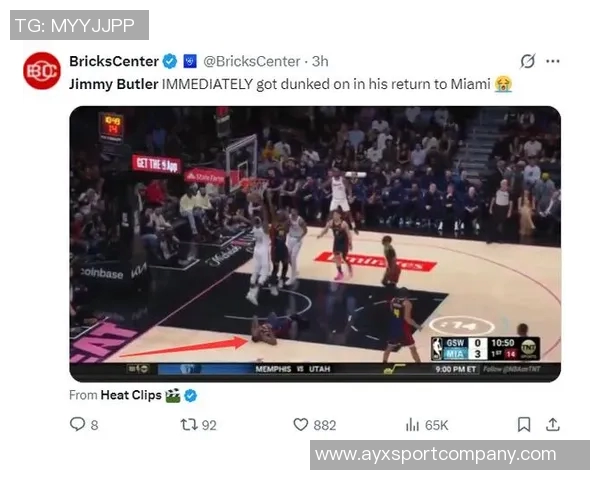Bookmark this tweet
Screen dimensions: 600x480
point(524,424)
